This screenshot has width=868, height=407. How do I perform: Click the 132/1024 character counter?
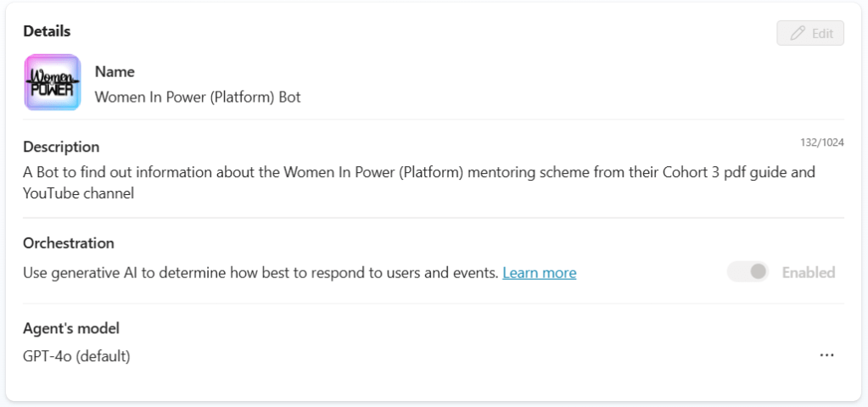(x=821, y=142)
